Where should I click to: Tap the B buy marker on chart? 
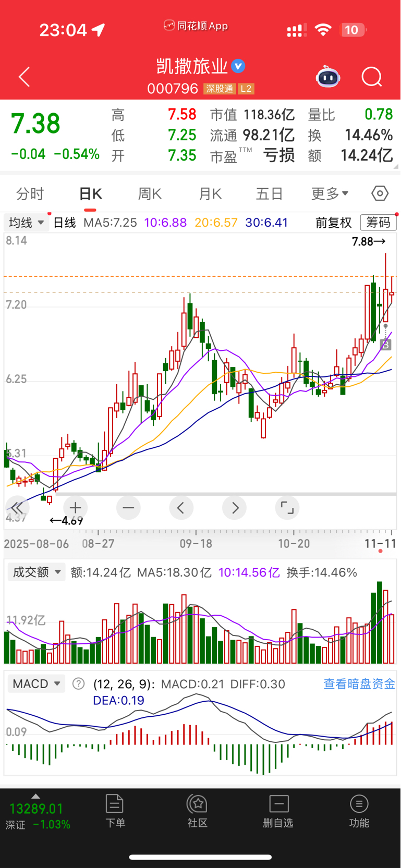click(385, 344)
